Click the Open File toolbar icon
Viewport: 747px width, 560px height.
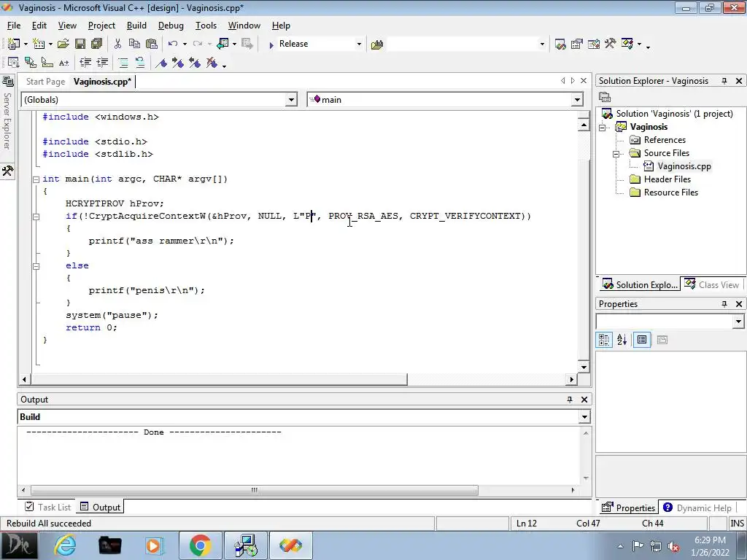[x=63, y=44]
